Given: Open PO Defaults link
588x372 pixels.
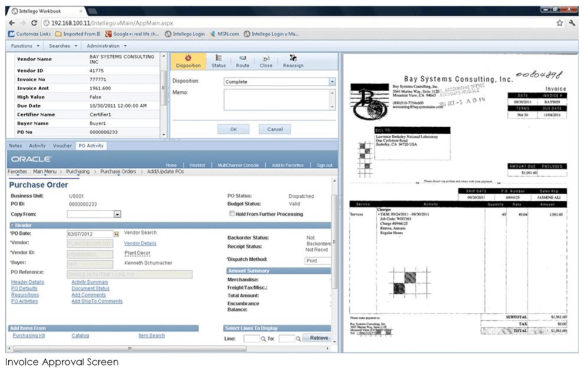Looking at the screenshot, I should tap(24, 288).
